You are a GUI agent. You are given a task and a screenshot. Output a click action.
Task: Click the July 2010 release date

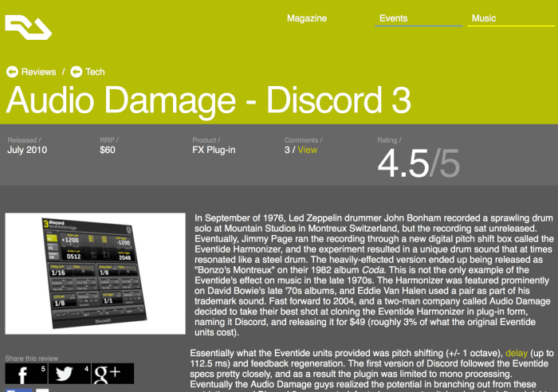(x=27, y=150)
